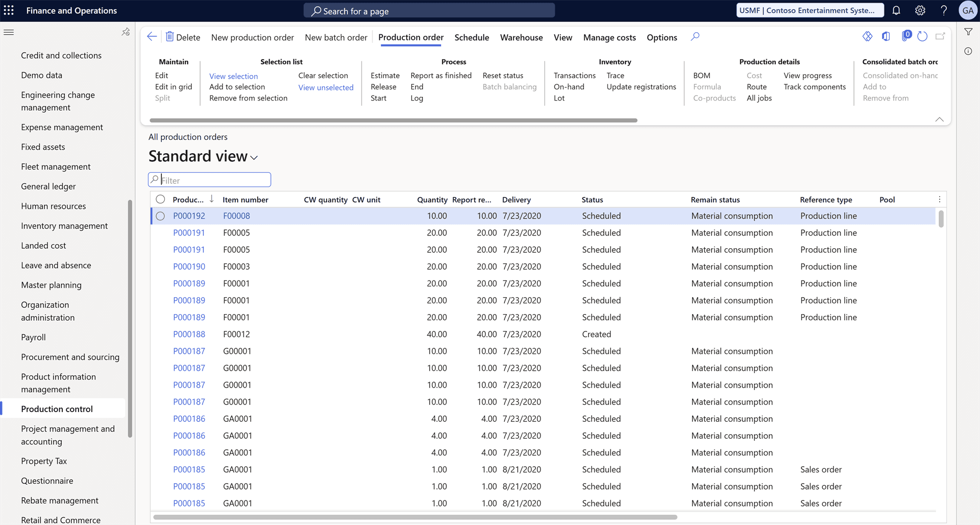
Task: Click the Estimate button
Action: tap(385, 76)
